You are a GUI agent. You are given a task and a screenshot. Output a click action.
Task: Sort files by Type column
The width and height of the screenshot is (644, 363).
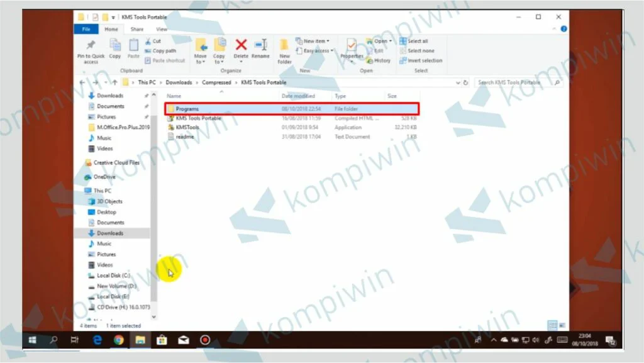coord(340,96)
